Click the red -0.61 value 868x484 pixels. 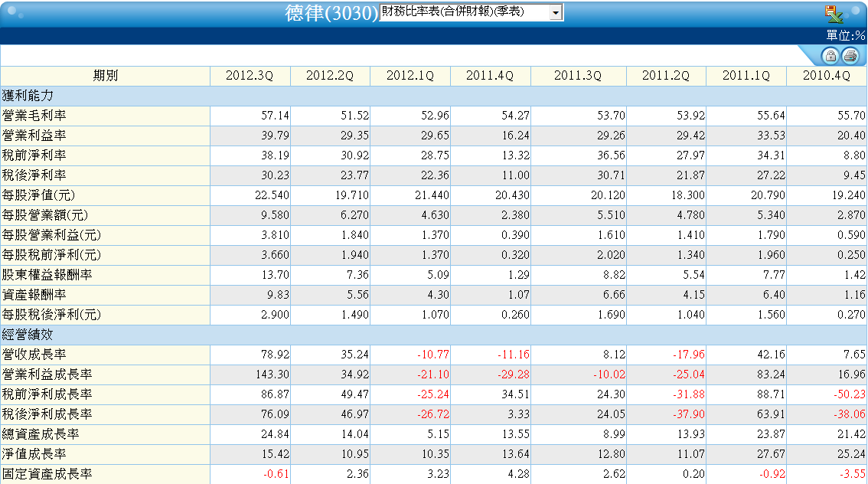[276, 474]
